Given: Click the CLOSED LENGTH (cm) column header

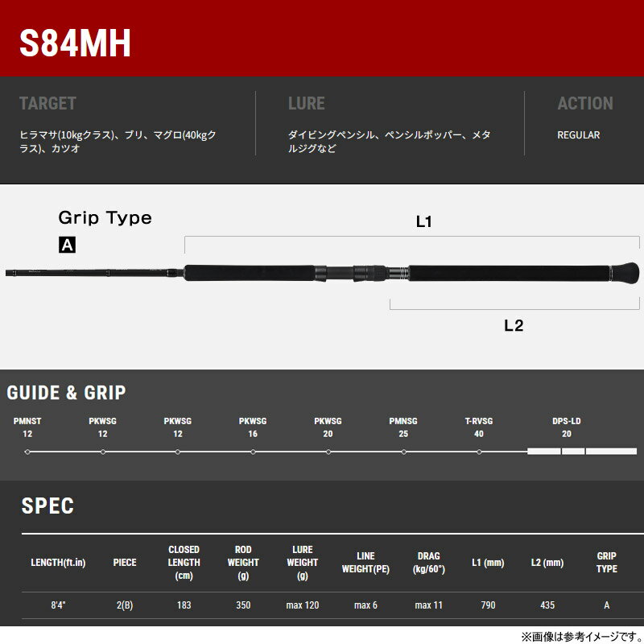Looking at the screenshot, I should pos(184,562).
